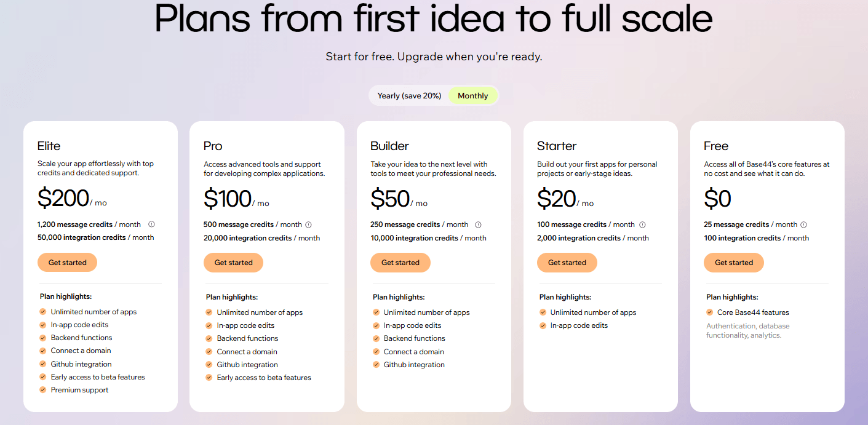868x425 pixels.
Task: Select the Monthly billing option
Action: click(x=472, y=95)
